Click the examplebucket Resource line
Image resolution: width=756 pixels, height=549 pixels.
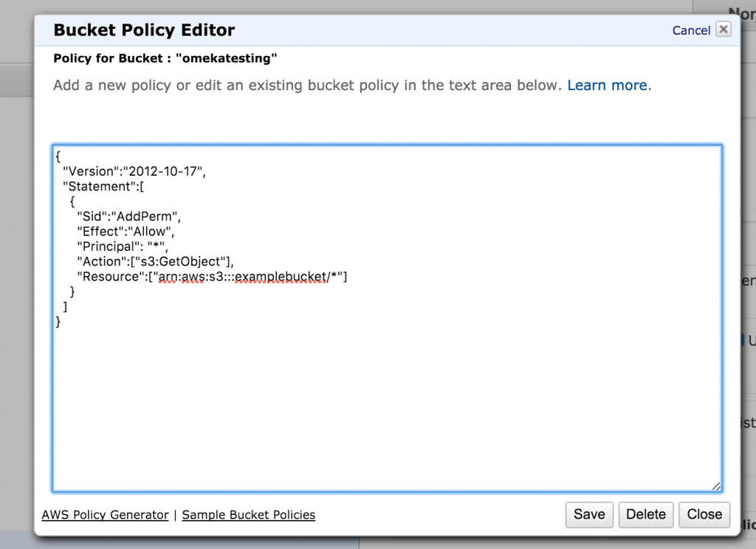click(x=212, y=277)
